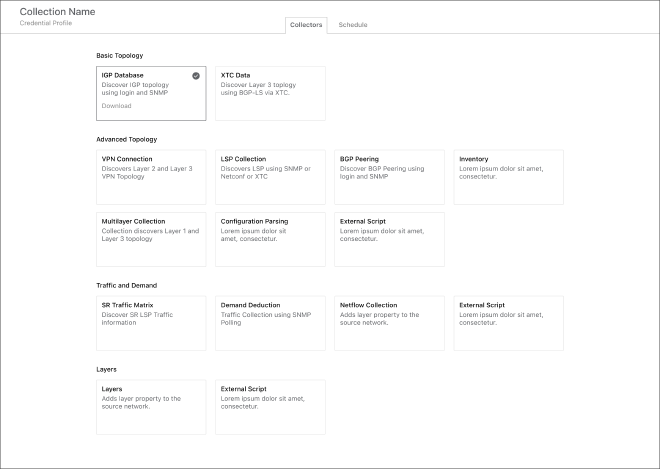Select the XTC Data collector card

[x=270, y=93]
